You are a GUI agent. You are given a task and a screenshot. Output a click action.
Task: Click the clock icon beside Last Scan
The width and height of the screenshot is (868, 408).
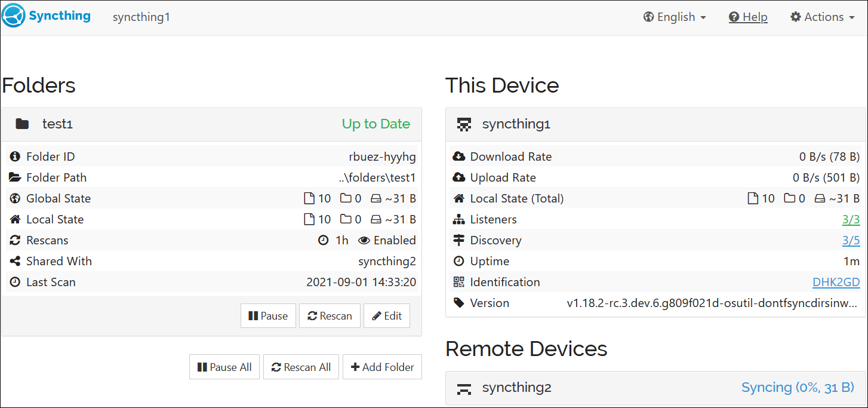click(15, 282)
